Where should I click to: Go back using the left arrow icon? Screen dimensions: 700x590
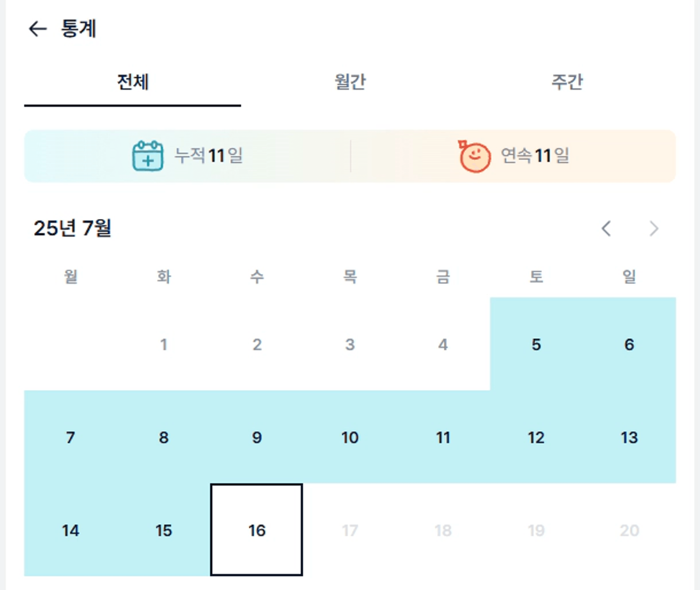point(37,29)
